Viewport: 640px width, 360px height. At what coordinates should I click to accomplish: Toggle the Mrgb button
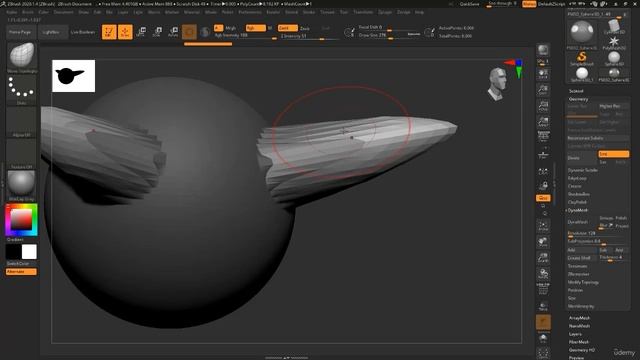[231, 28]
